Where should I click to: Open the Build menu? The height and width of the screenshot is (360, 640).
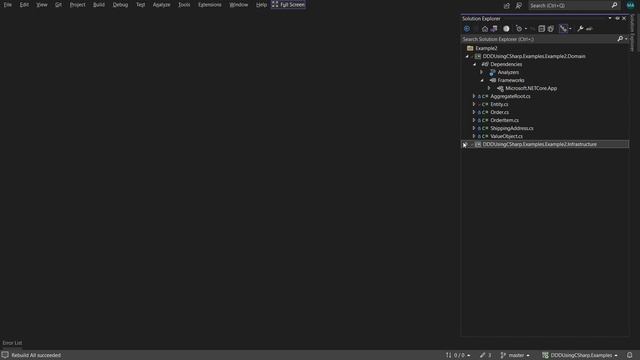click(x=99, y=5)
